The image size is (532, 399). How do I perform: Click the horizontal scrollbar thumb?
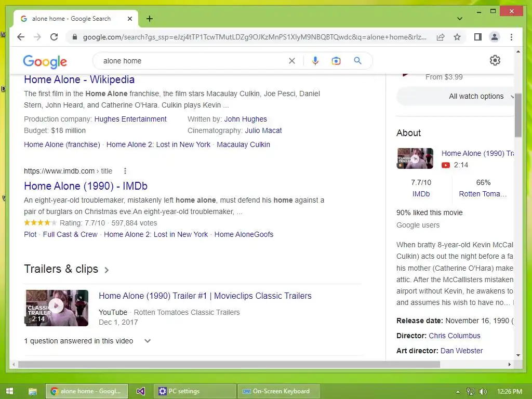pos(229,364)
